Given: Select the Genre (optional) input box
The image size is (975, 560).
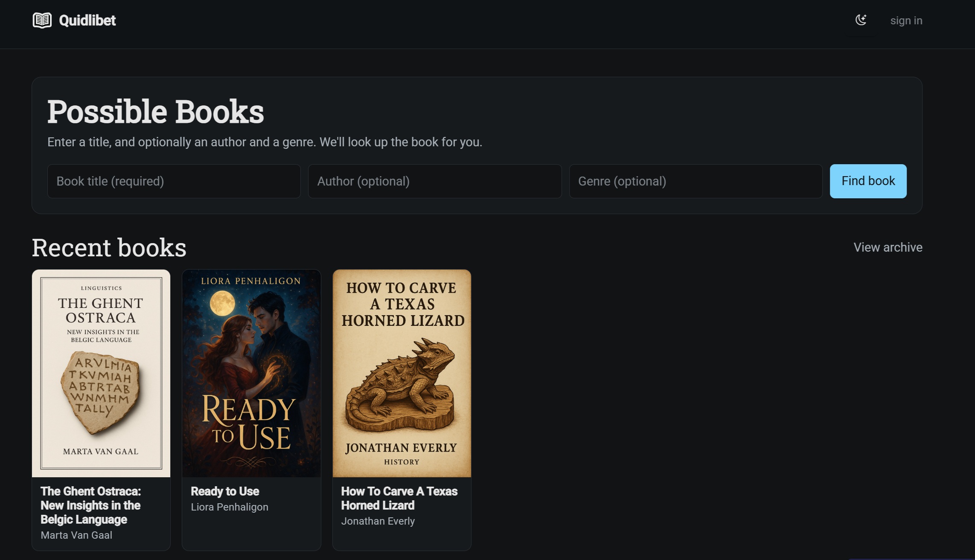Looking at the screenshot, I should [x=695, y=181].
